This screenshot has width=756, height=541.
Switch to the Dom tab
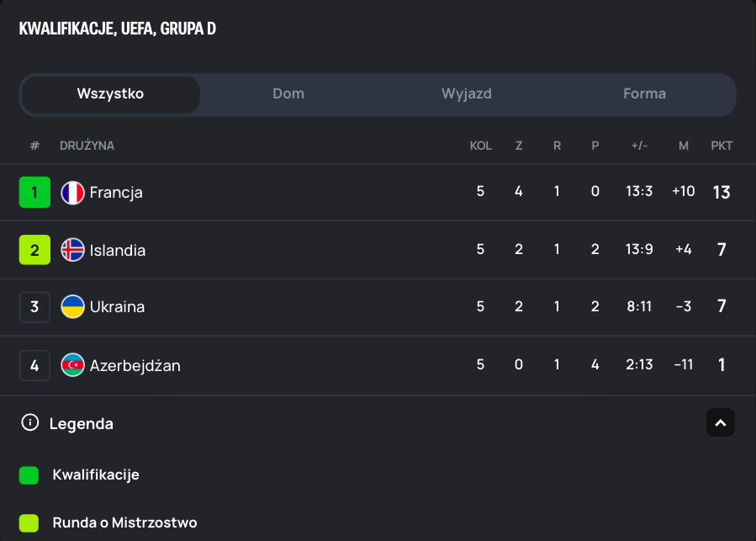click(x=288, y=94)
